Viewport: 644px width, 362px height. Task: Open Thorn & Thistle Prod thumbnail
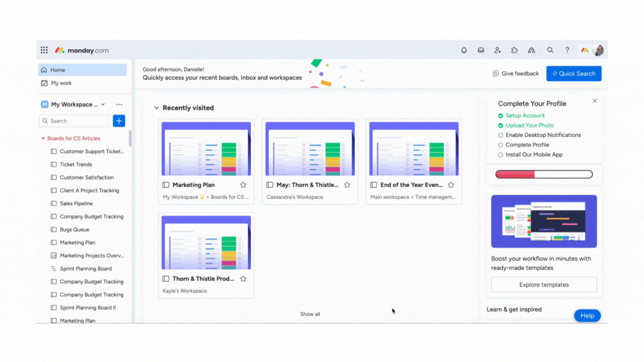pos(206,242)
